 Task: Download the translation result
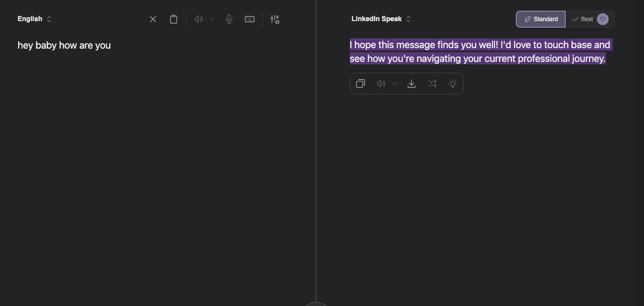click(412, 83)
